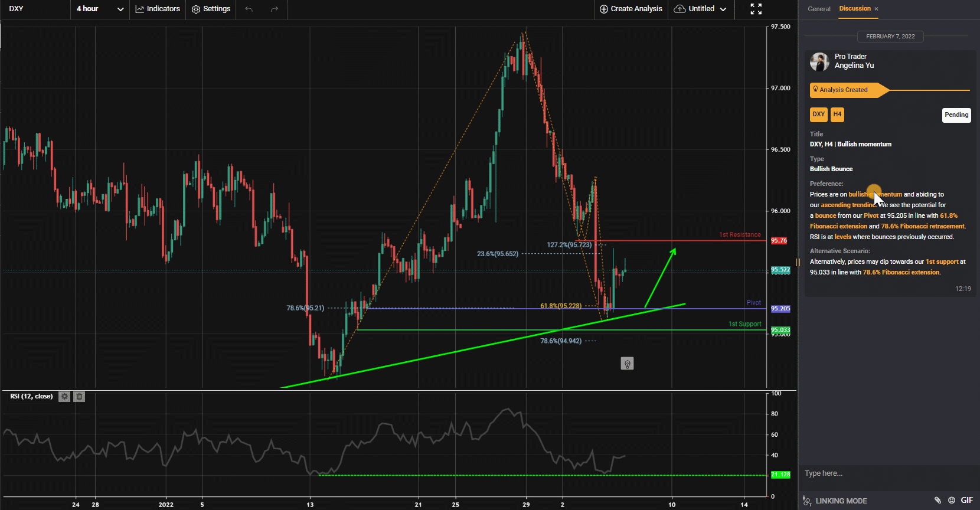Click the 95.033 support price label
Screen dimensions: 980x510
[x=780, y=330]
